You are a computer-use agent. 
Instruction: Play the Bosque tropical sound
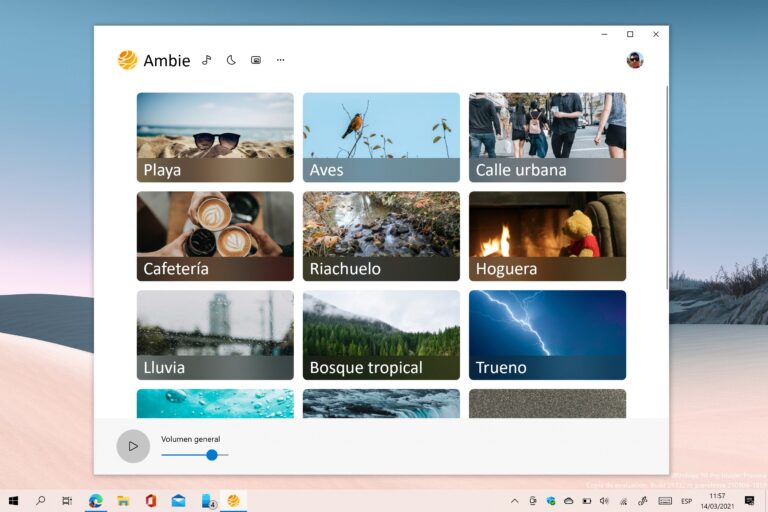tap(381, 335)
